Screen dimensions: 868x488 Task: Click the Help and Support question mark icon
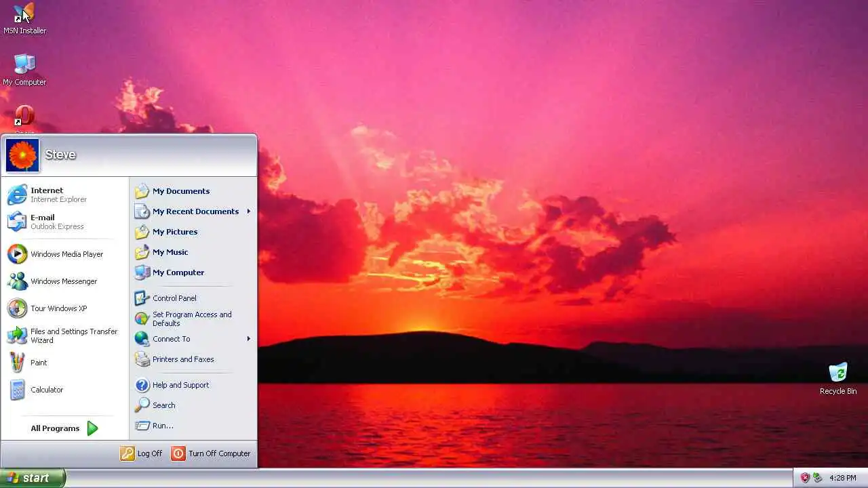click(x=142, y=385)
